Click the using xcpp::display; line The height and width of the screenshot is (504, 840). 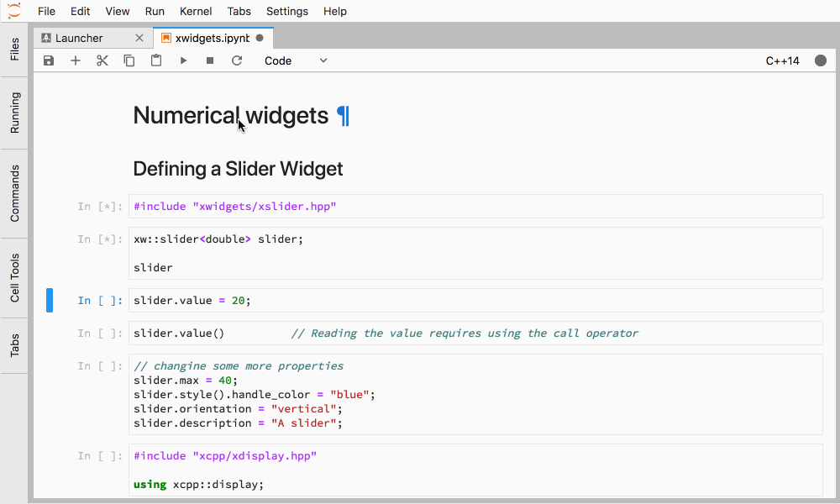pos(199,484)
